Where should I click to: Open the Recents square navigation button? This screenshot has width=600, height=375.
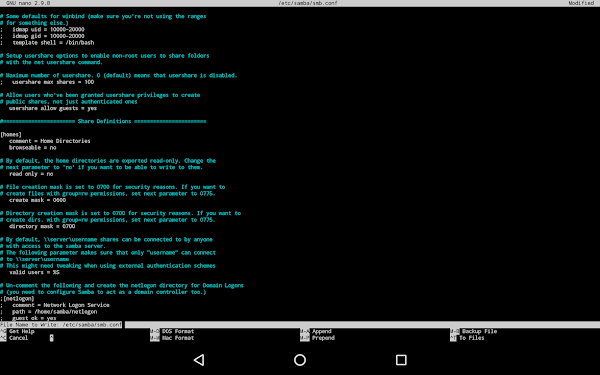[401, 360]
